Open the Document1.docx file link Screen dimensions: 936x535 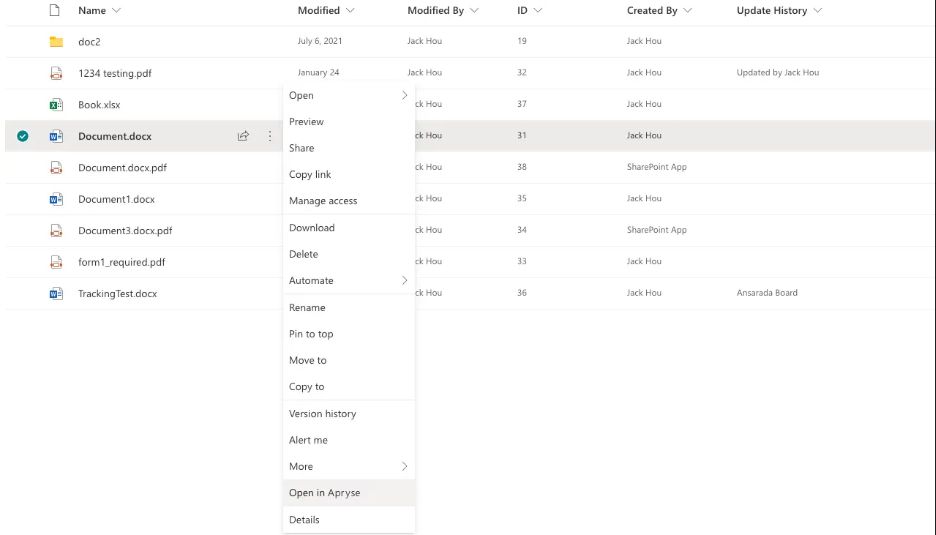(x=116, y=199)
